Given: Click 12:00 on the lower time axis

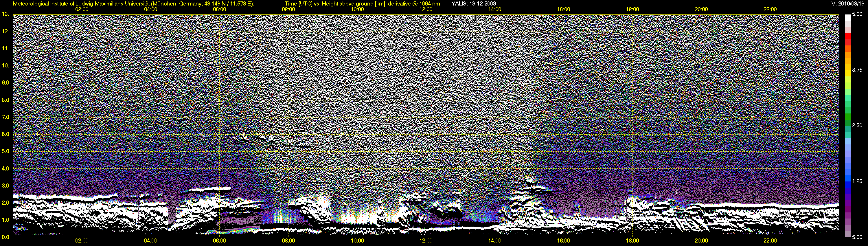Looking at the screenshot, I should pos(426,241).
